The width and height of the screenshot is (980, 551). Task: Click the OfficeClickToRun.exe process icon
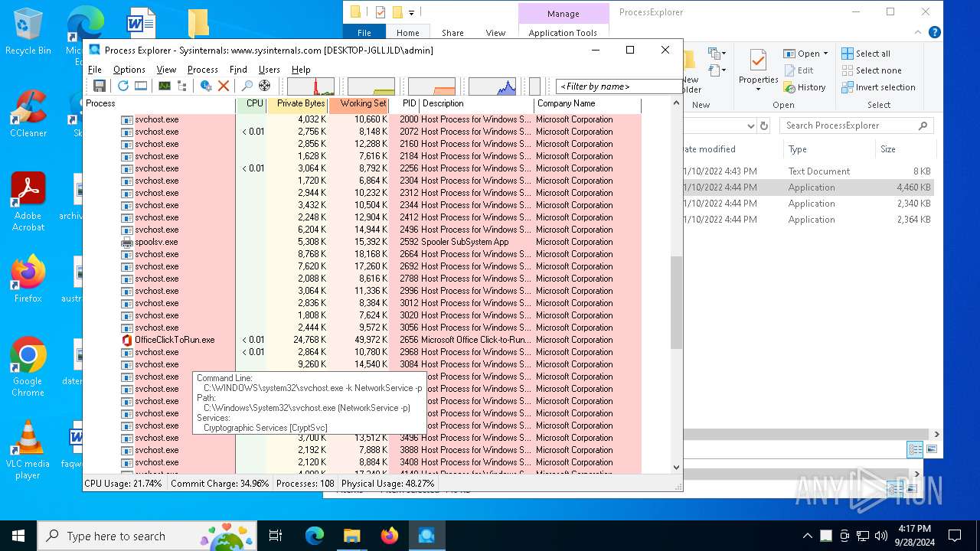click(127, 340)
